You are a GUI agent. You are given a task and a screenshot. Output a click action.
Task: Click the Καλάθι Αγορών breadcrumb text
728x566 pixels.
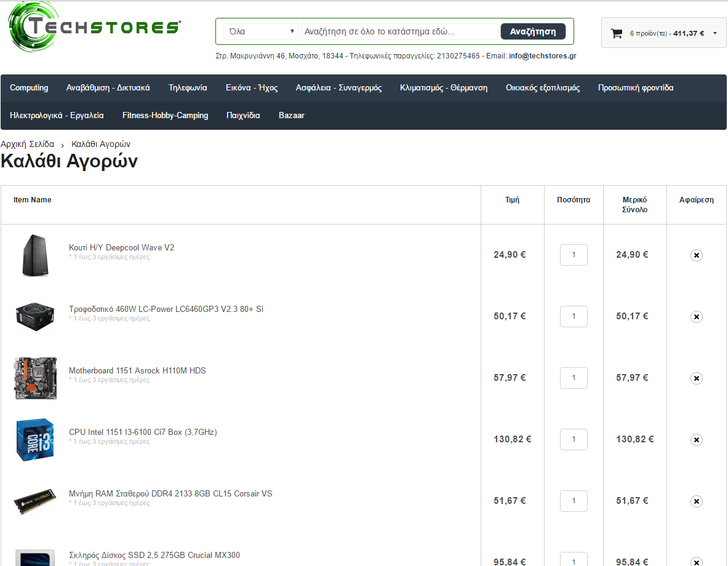click(x=101, y=144)
